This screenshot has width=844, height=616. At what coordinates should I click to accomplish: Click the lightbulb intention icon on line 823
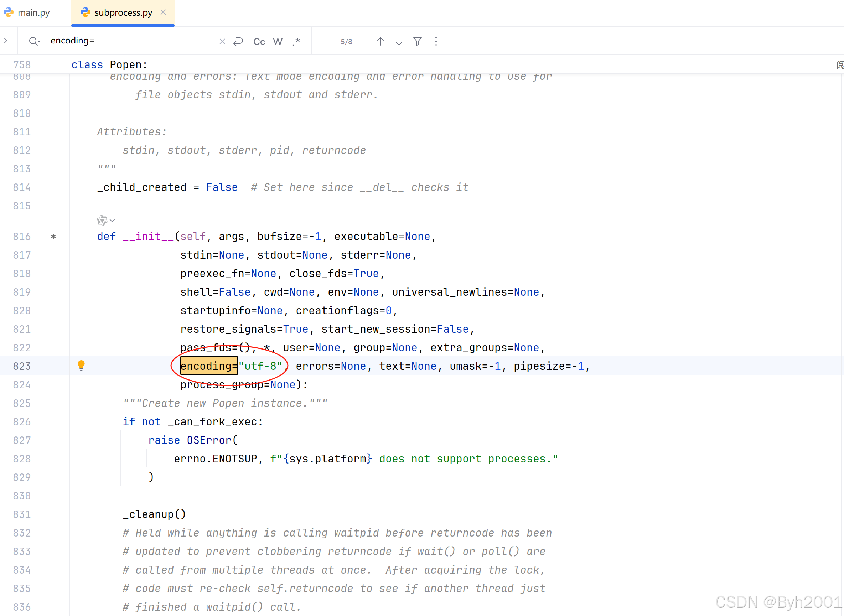pyautogui.click(x=82, y=366)
